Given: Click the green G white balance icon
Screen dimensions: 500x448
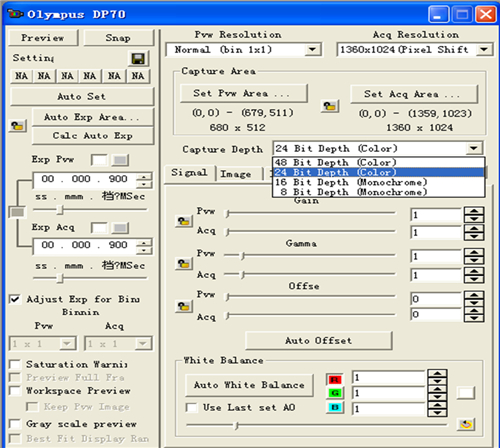Looking at the screenshot, I should [x=335, y=393].
